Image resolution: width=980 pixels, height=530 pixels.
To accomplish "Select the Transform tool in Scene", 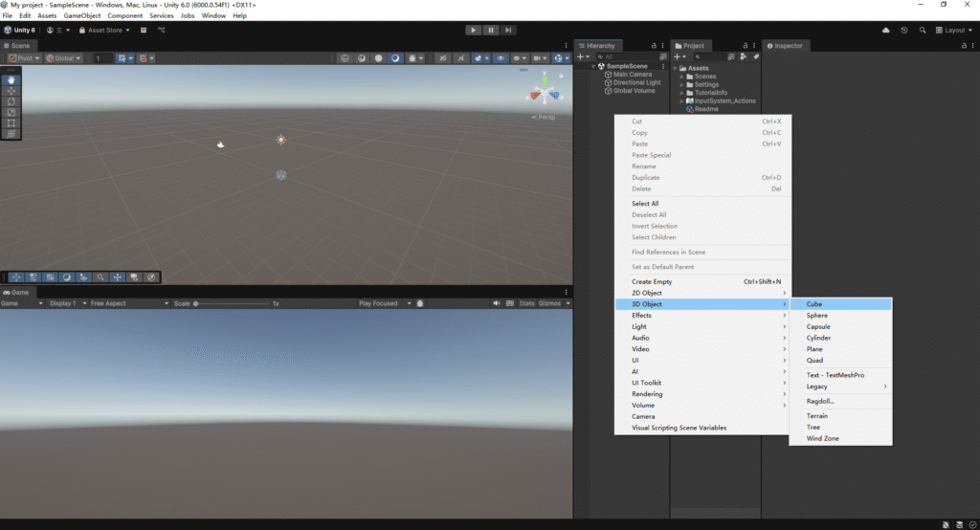I will pyautogui.click(x=11, y=134).
